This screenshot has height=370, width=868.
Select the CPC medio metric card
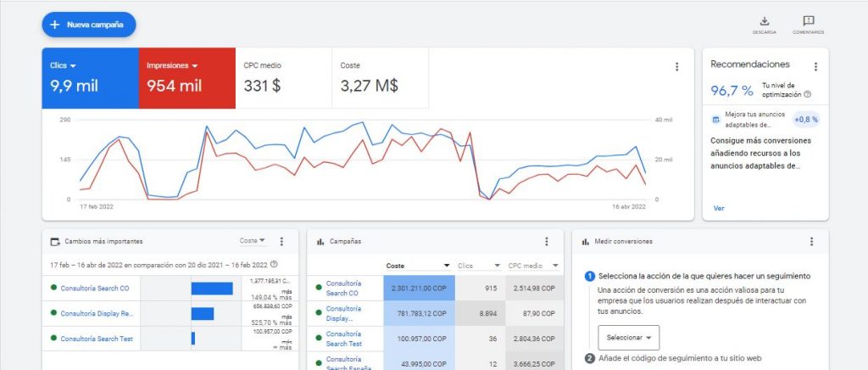(x=283, y=78)
